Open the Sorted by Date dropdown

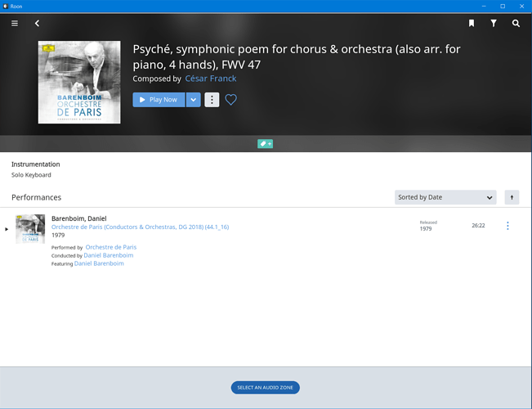coord(445,197)
